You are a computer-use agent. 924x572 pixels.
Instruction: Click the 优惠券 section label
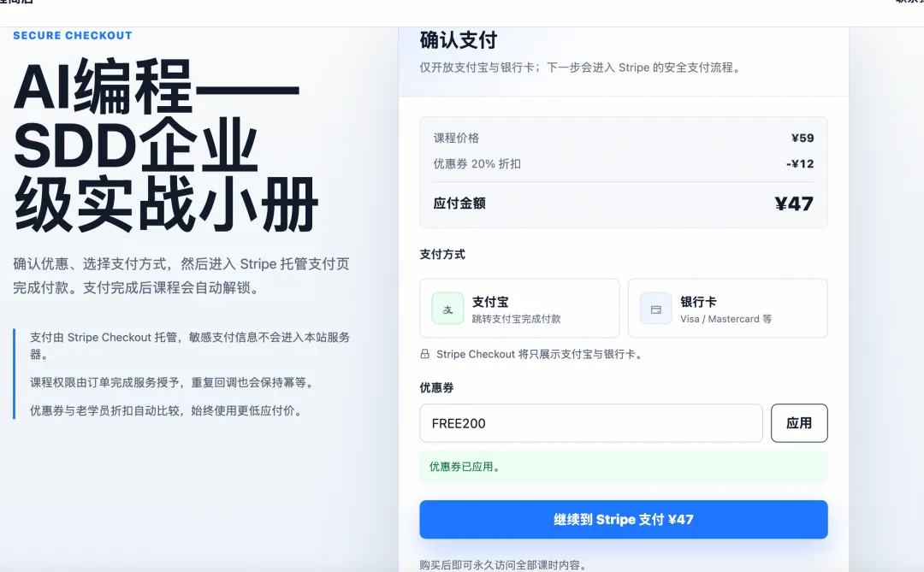436,387
